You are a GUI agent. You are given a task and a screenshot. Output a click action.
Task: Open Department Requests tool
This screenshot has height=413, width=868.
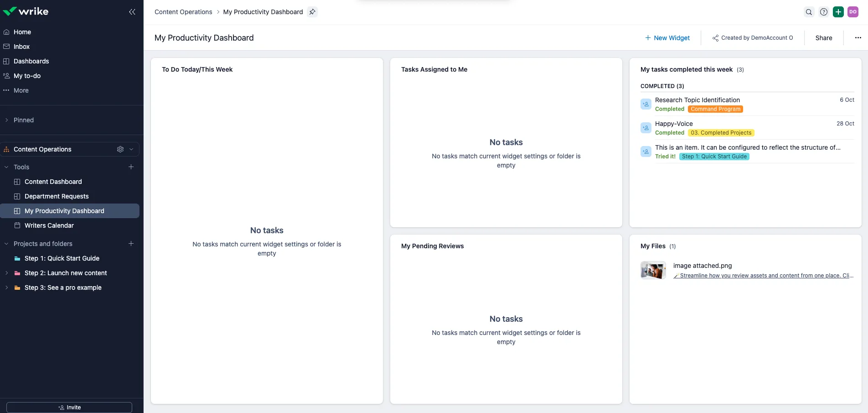pos(57,196)
